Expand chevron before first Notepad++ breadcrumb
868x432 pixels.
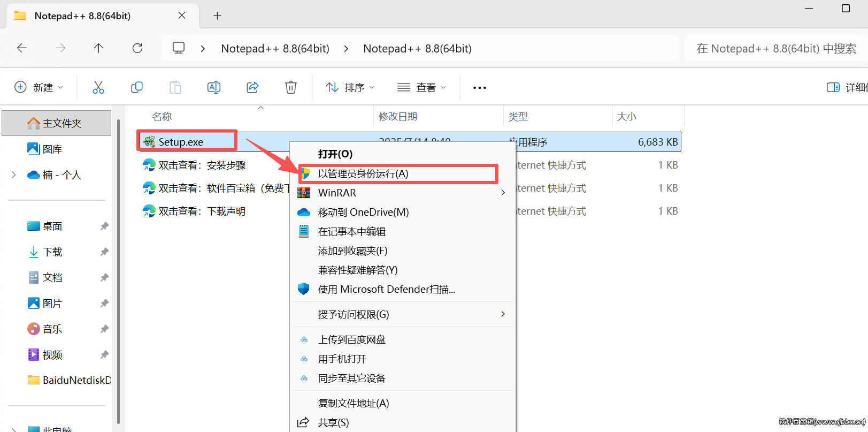[x=203, y=49]
